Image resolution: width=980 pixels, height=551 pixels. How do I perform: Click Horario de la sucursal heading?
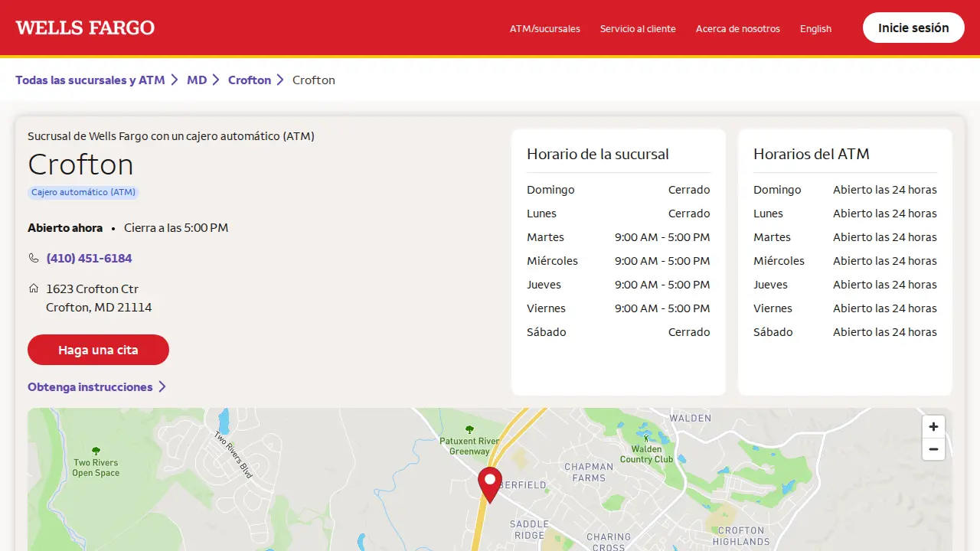(598, 154)
